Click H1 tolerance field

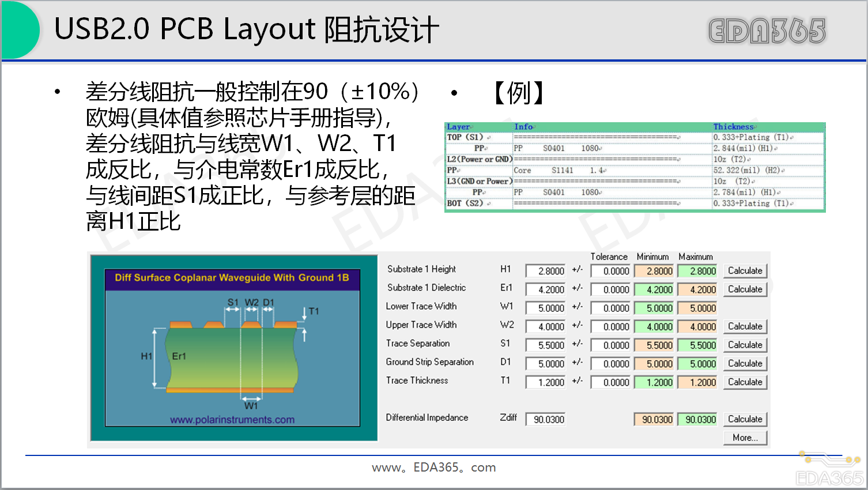[x=611, y=271]
